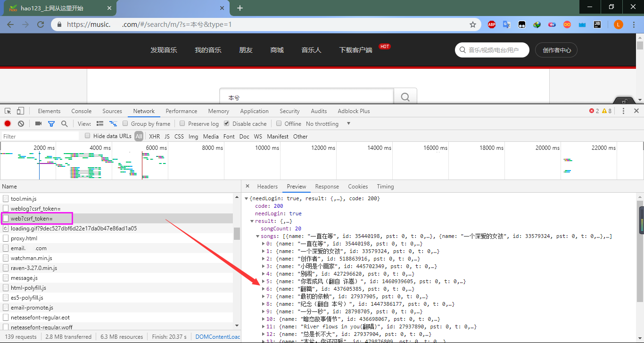Open Chrome's three-dot menu
The image size is (644, 343).
coord(634,24)
